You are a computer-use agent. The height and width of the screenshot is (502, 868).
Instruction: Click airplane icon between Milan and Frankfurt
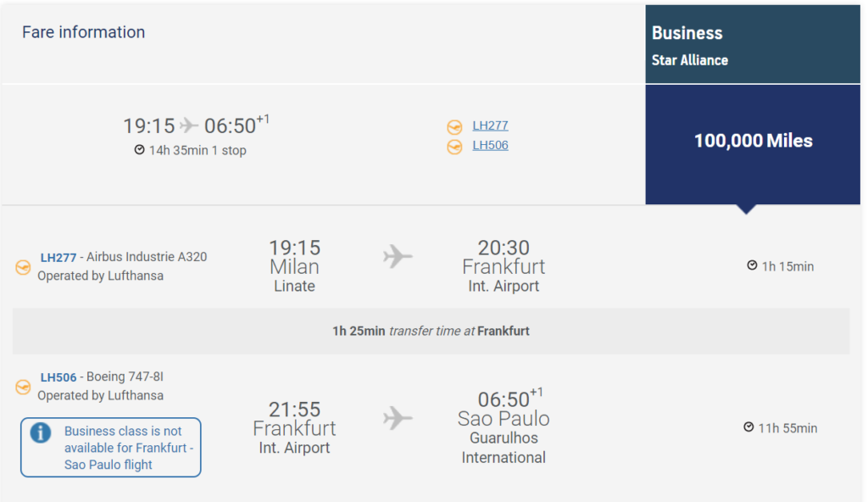[x=398, y=257]
